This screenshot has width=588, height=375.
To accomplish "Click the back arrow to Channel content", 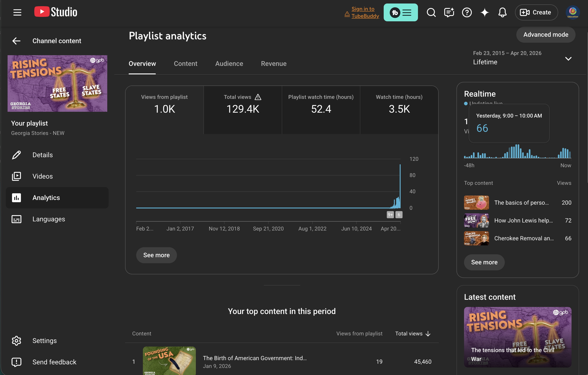I will [16, 41].
